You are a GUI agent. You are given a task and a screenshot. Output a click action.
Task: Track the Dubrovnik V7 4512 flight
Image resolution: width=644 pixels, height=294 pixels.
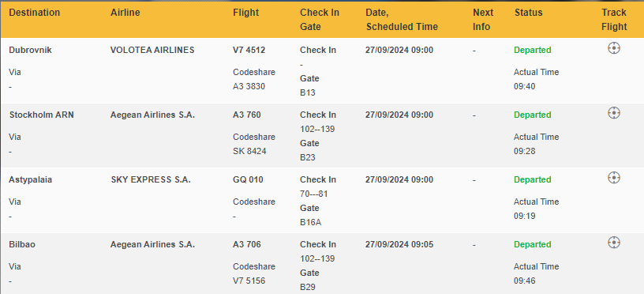(x=613, y=48)
